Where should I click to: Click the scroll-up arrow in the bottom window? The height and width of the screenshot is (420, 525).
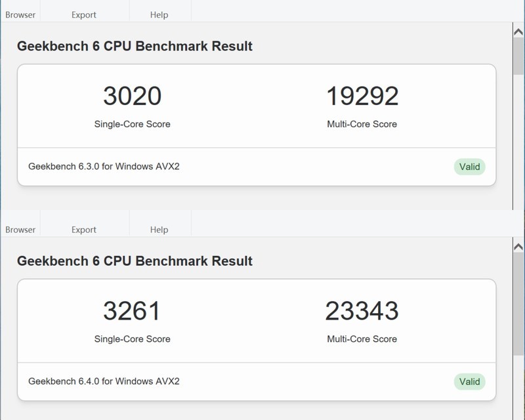point(518,247)
